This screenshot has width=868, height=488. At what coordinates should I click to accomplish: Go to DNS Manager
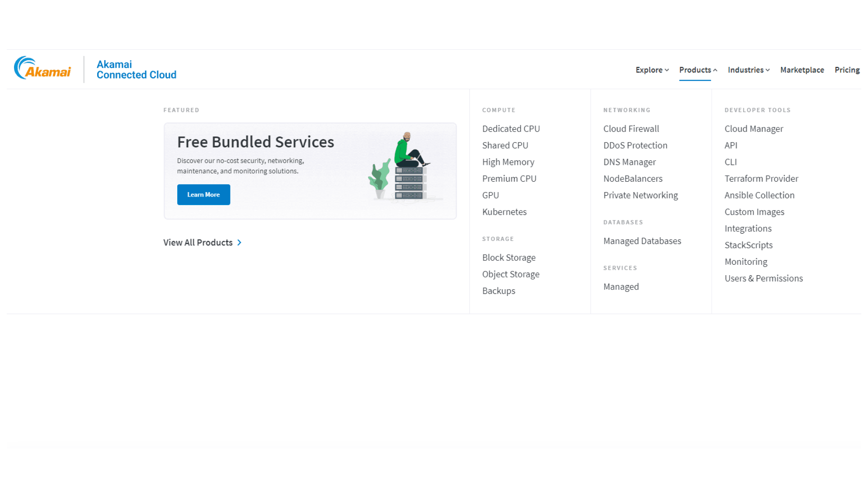629,162
